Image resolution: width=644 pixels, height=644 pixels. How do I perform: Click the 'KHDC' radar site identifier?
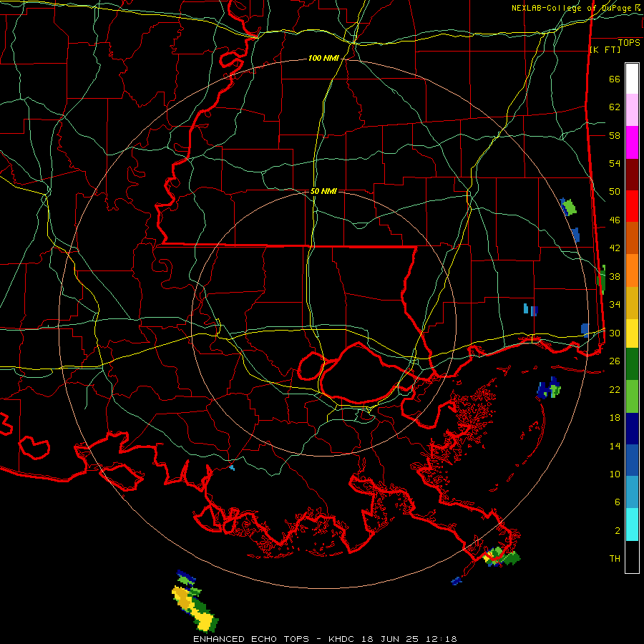pyautogui.click(x=343, y=639)
